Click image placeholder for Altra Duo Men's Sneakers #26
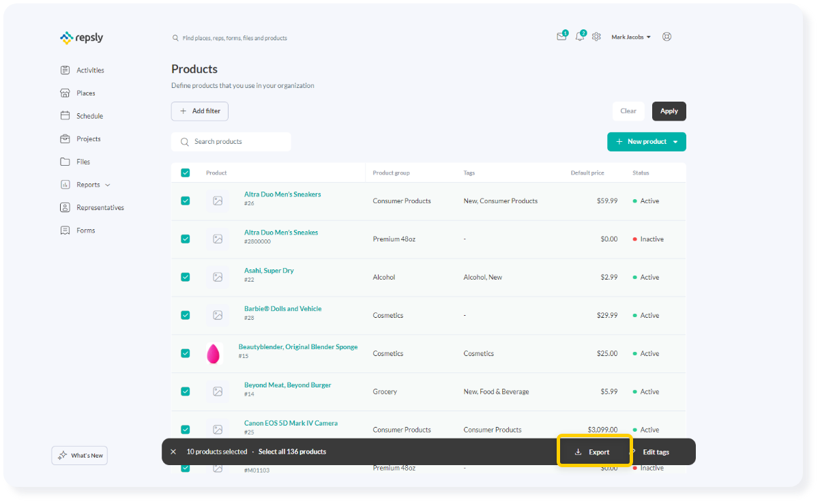The image size is (820, 504). tap(218, 201)
